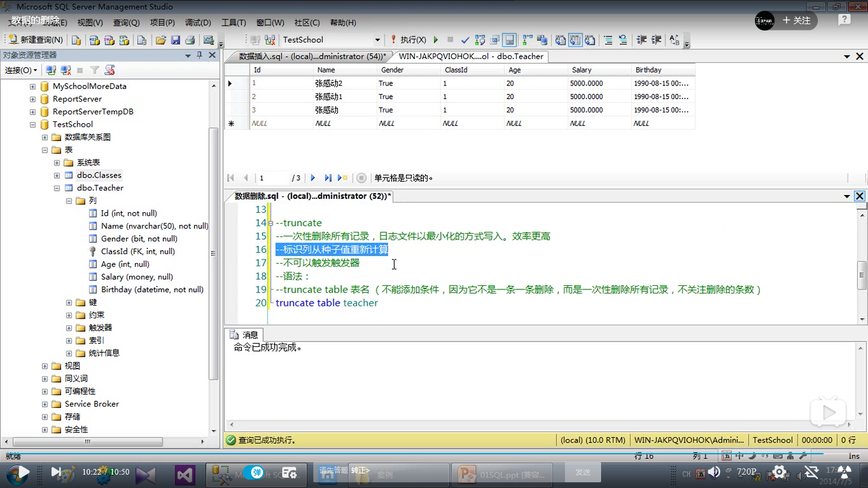Click the pin icon of Object Explorer panel

[x=199, y=55]
